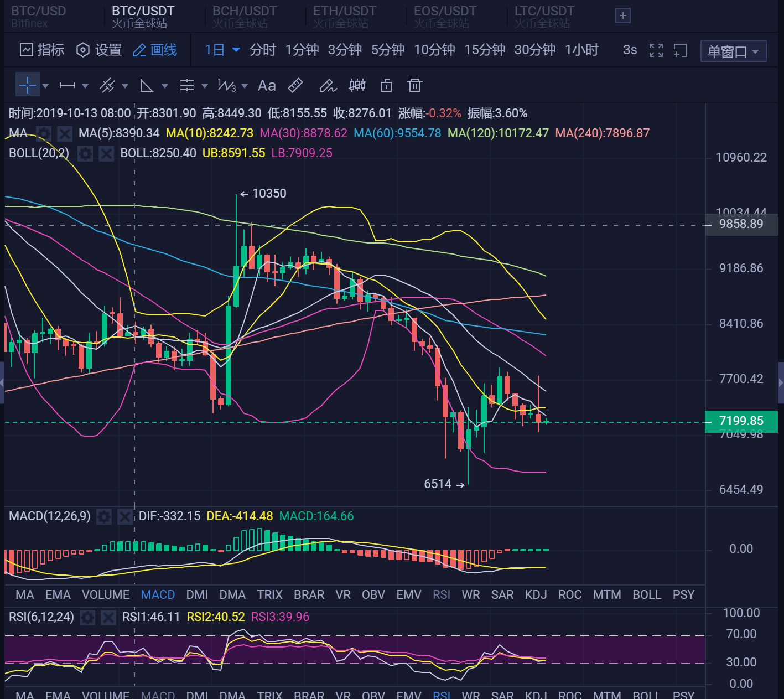Toggle OBV in the MACD panel's indicator row
Image resolution: width=784 pixels, height=699 pixels.
373,595
